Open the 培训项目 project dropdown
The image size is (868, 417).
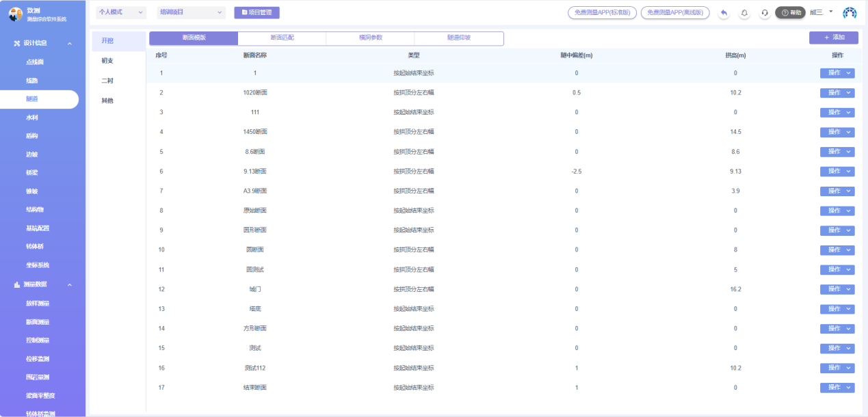pyautogui.click(x=191, y=12)
